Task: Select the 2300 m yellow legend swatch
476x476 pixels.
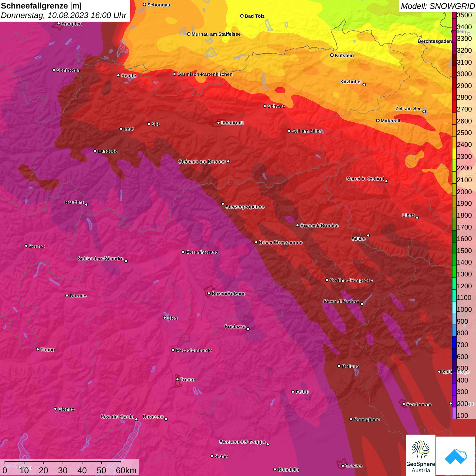Action: pos(454,154)
